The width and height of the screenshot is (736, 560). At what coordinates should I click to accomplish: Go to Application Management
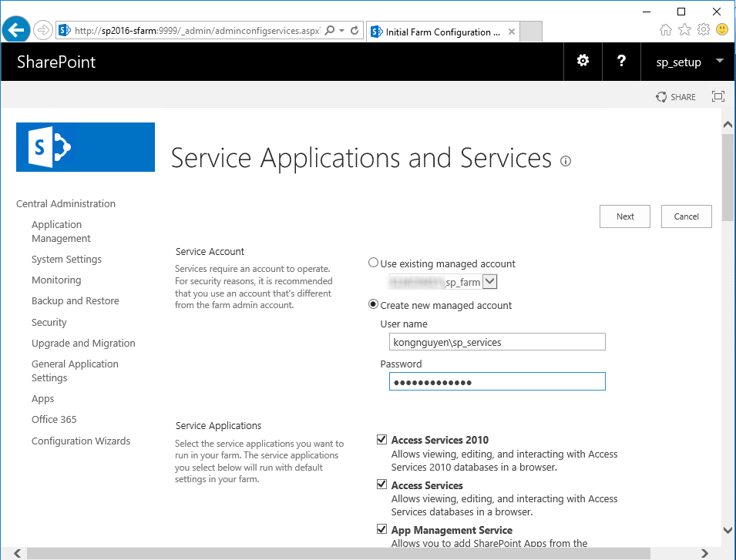[x=61, y=231]
